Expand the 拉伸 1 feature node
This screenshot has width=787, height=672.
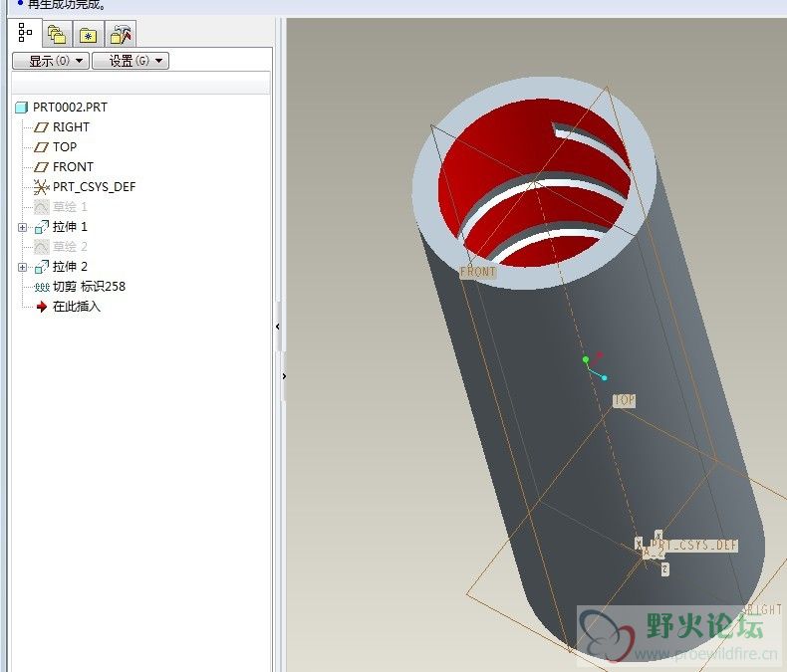click(x=22, y=227)
